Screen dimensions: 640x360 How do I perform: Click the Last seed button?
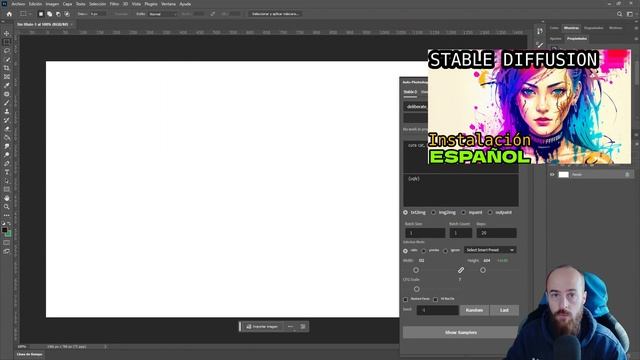point(504,310)
